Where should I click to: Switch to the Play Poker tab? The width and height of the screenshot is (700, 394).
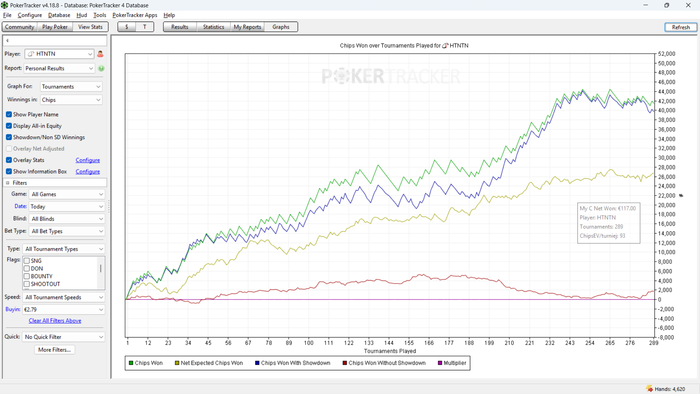[55, 27]
